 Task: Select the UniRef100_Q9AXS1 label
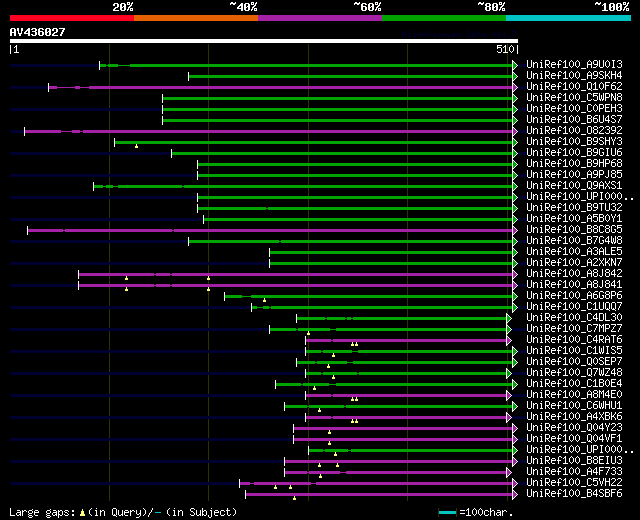point(574,185)
